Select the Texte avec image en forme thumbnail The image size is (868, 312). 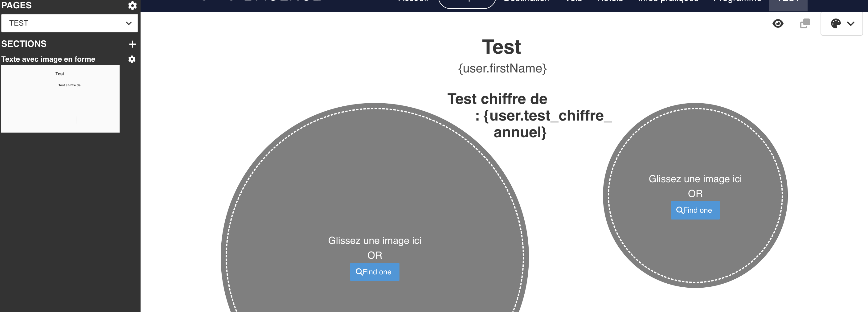[60, 98]
